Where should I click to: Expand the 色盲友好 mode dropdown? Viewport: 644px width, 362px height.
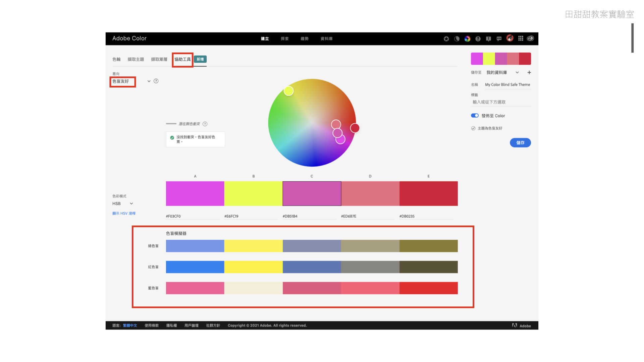(x=149, y=81)
